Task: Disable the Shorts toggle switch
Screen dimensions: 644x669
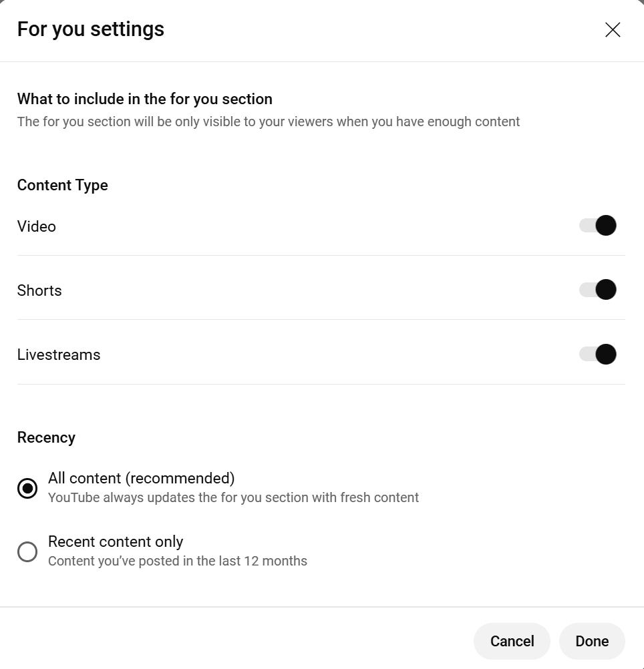Action: [598, 290]
